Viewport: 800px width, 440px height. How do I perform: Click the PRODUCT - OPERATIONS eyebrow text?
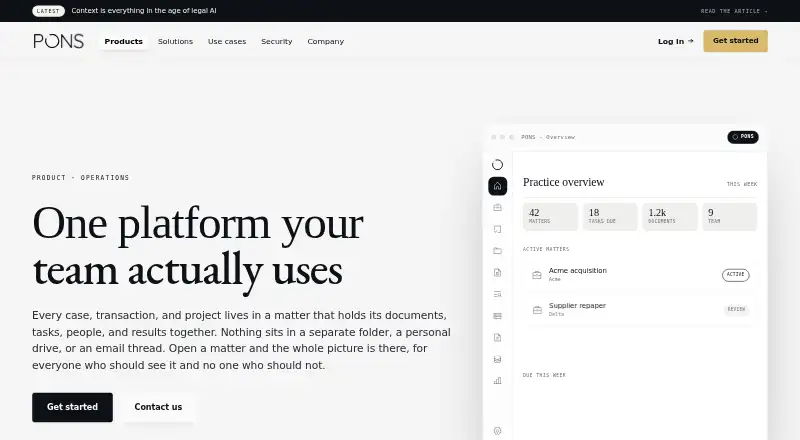click(81, 178)
